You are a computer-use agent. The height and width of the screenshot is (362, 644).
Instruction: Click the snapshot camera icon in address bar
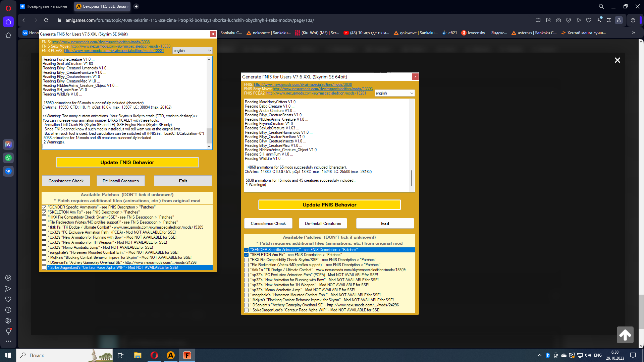(558, 20)
